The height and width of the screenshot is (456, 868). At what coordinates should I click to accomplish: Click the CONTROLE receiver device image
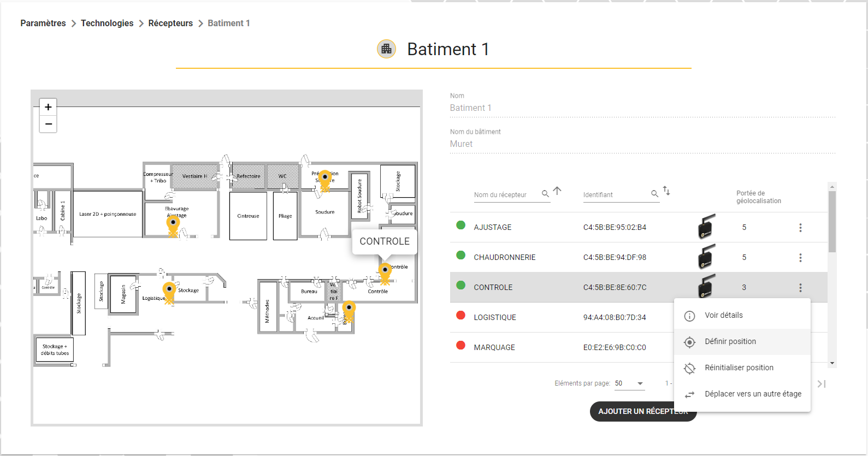[706, 286]
